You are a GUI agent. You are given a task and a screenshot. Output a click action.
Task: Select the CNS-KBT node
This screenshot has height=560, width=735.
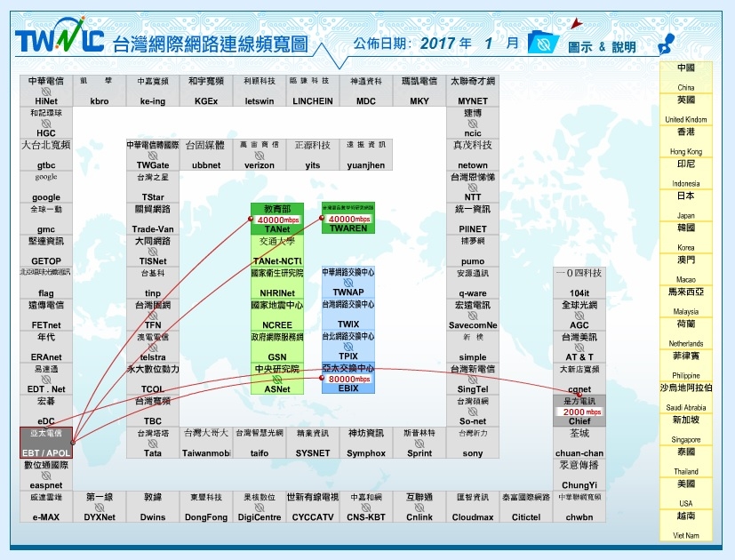click(366, 507)
